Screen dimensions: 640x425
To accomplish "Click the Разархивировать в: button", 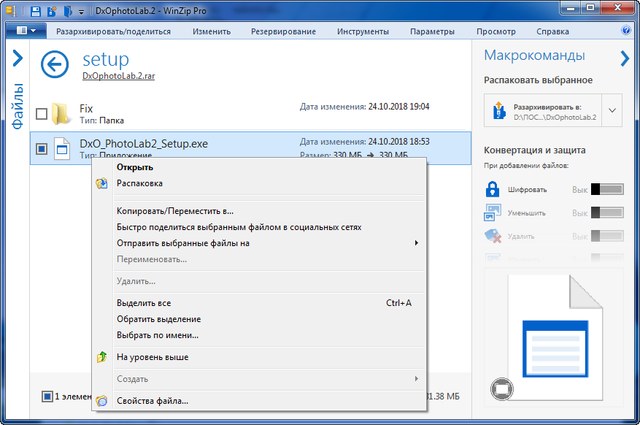I will pos(543,111).
